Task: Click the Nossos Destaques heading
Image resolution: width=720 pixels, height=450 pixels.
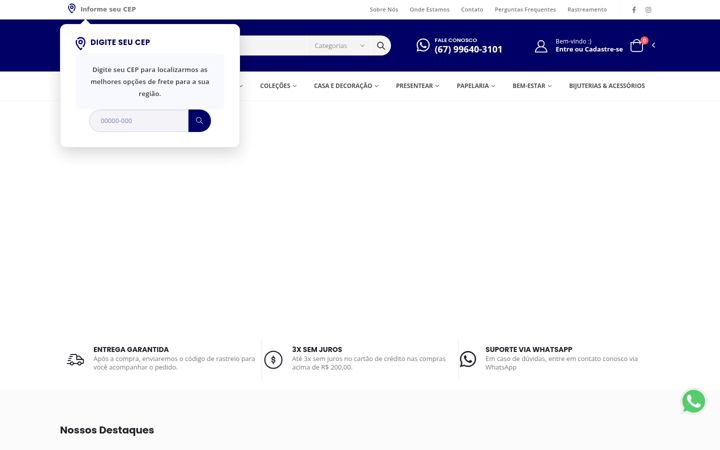Action: pyautogui.click(x=107, y=430)
